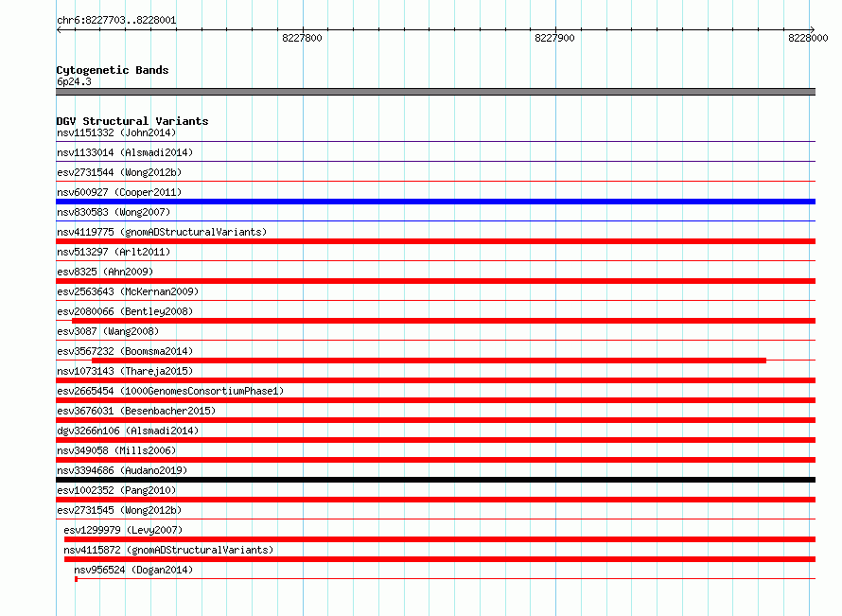842x616 pixels.
Task: Click esv8325 (Ahn2009) variant label
Action: 105,272
